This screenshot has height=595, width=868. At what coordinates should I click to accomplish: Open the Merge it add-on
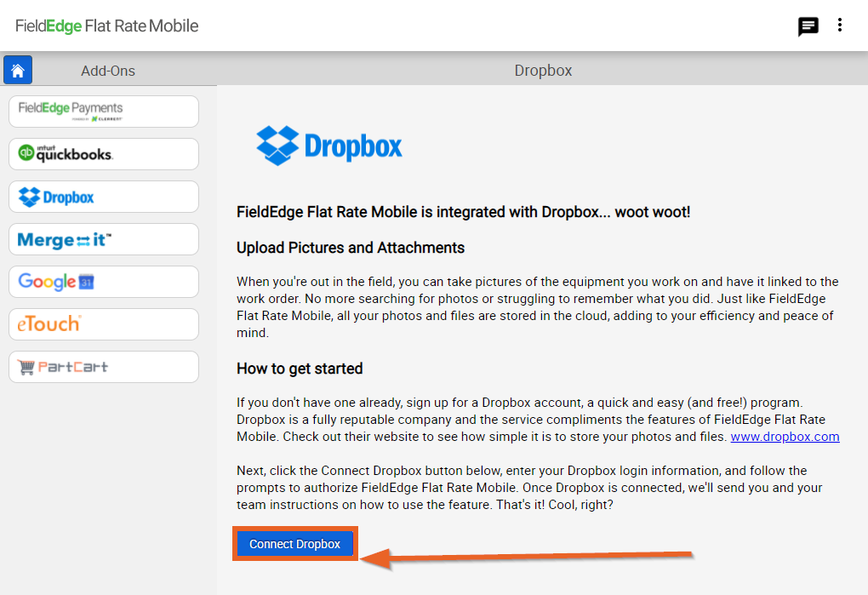click(103, 239)
